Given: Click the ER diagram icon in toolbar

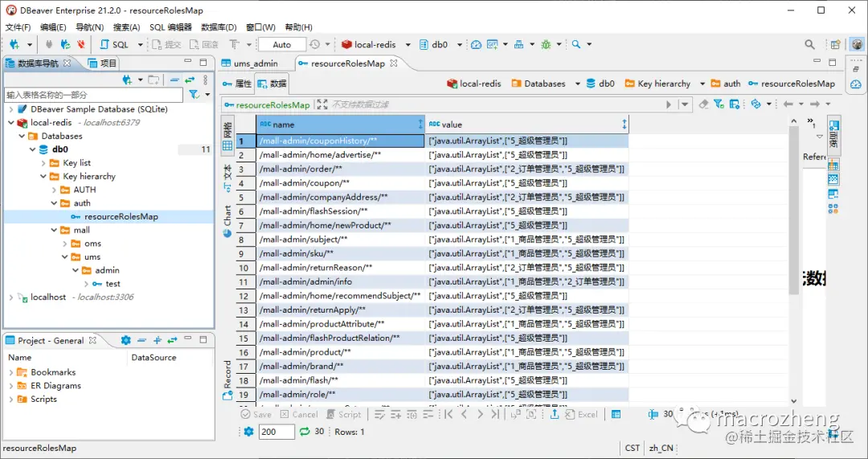Looking at the screenshot, I should point(518,44).
